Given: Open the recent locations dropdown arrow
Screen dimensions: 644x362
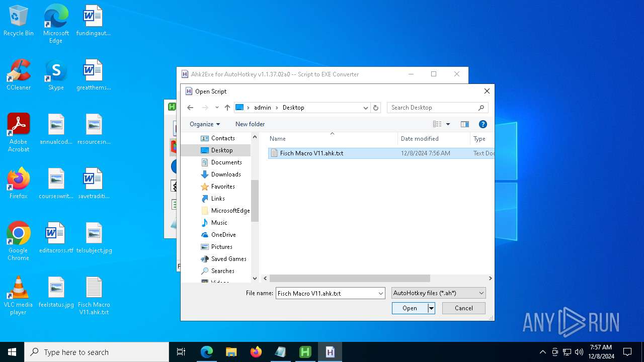Looking at the screenshot, I should coord(217,108).
